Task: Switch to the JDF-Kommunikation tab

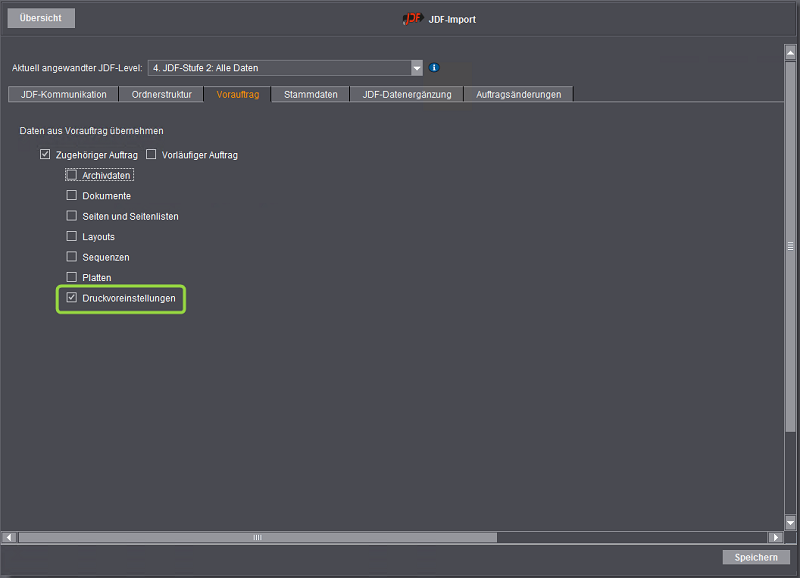Action: [x=64, y=94]
